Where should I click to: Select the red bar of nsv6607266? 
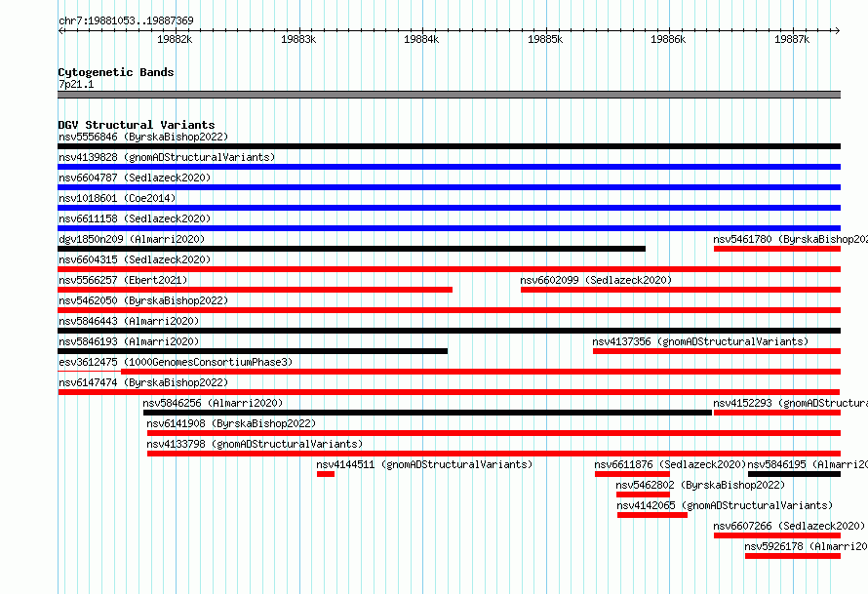[777, 535]
